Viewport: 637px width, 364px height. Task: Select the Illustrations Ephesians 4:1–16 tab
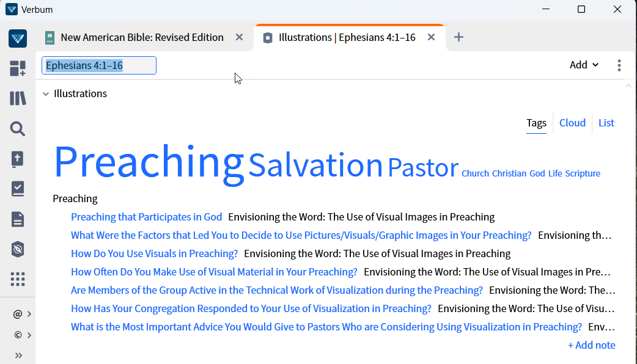point(347,37)
